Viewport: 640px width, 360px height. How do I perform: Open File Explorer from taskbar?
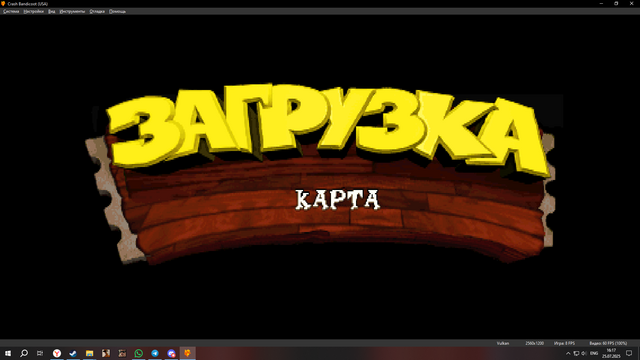click(x=89, y=353)
